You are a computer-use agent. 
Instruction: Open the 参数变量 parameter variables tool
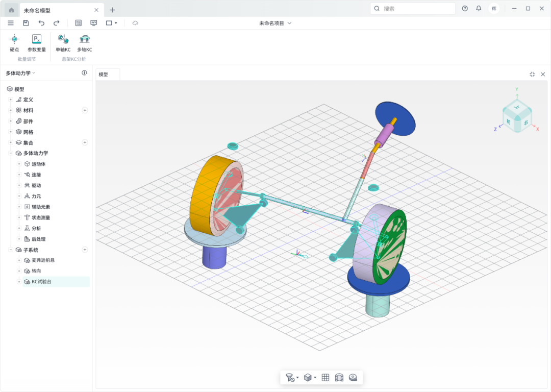click(36, 42)
